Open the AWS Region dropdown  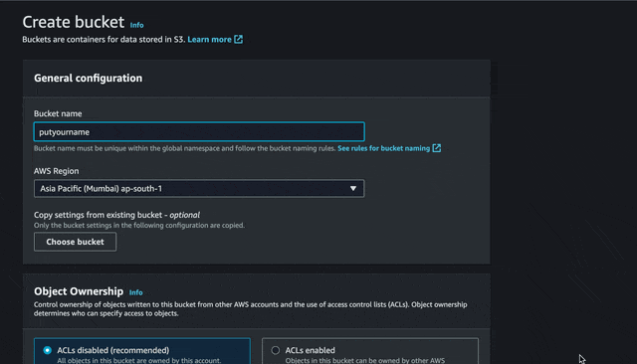click(199, 189)
